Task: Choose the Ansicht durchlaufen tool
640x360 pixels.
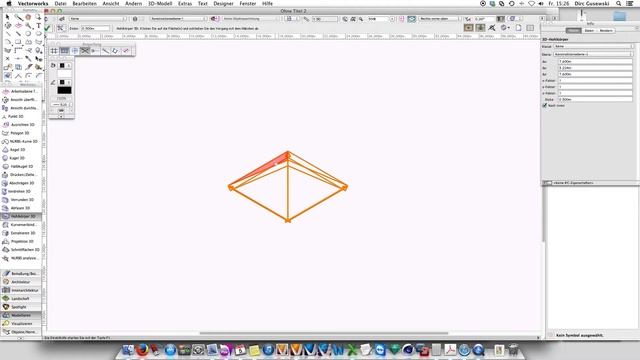Action: pyautogui.click(x=21, y=108)
